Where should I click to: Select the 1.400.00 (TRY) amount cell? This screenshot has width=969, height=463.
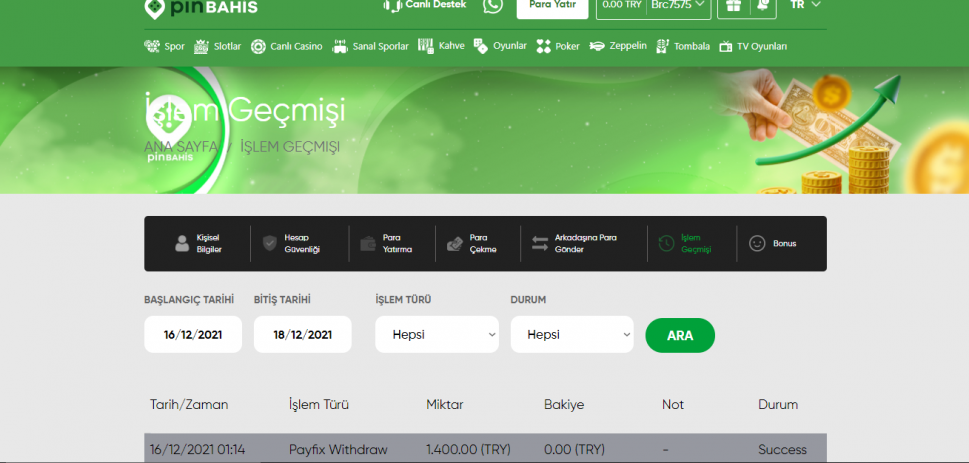coord(468,449)
